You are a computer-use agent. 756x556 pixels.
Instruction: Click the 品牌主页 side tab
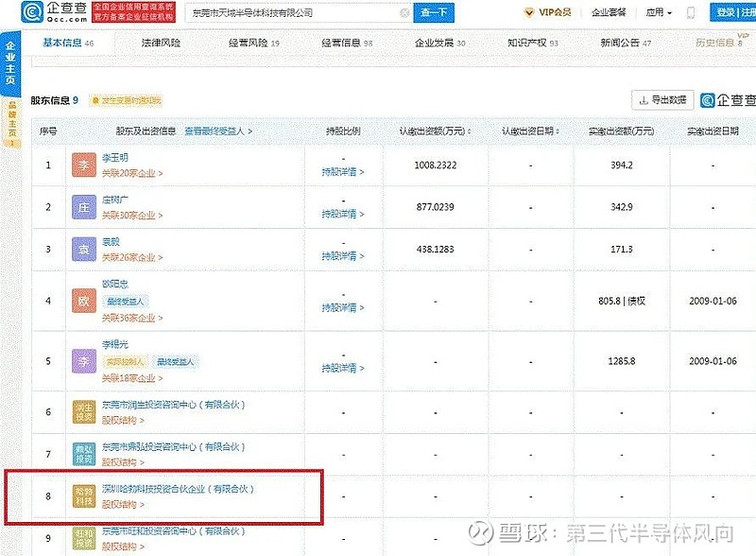(12, 122)
